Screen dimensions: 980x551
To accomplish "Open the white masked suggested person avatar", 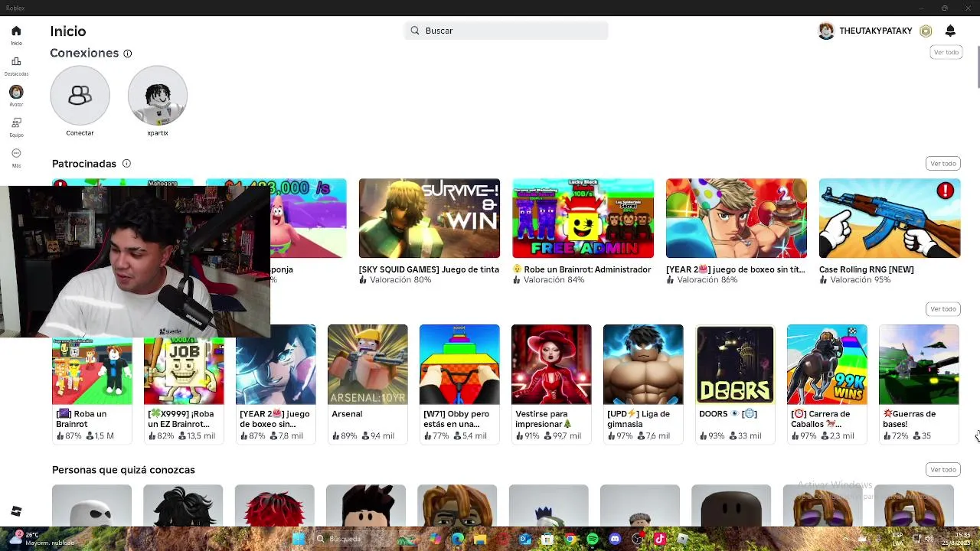I will pos(91,505).
